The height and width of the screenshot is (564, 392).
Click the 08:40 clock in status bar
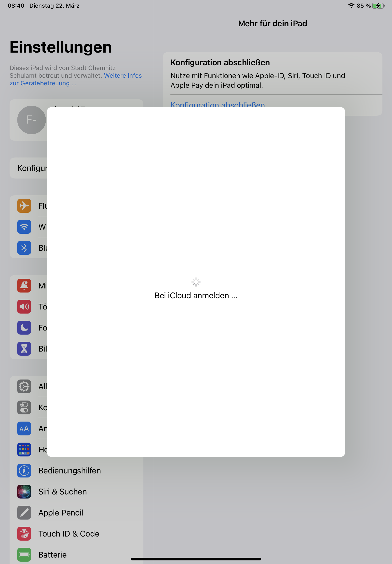point(16,6)
